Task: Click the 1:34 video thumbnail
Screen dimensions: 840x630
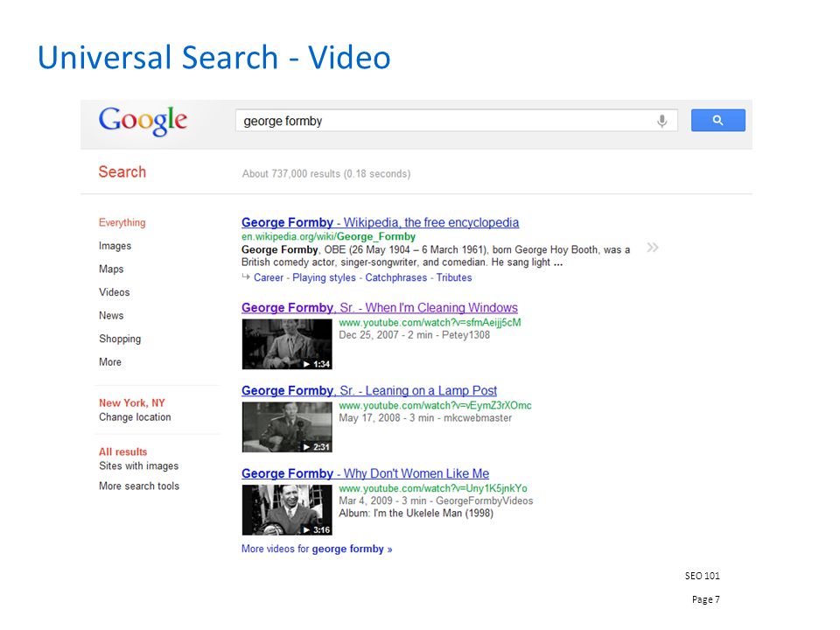Action: (287, 344)
